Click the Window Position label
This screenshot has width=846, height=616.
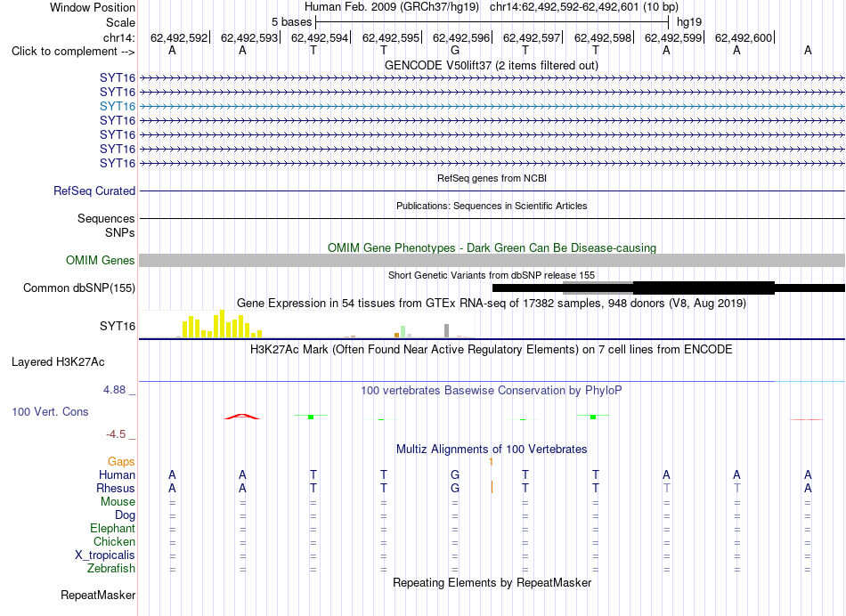[x=93, y=7]
